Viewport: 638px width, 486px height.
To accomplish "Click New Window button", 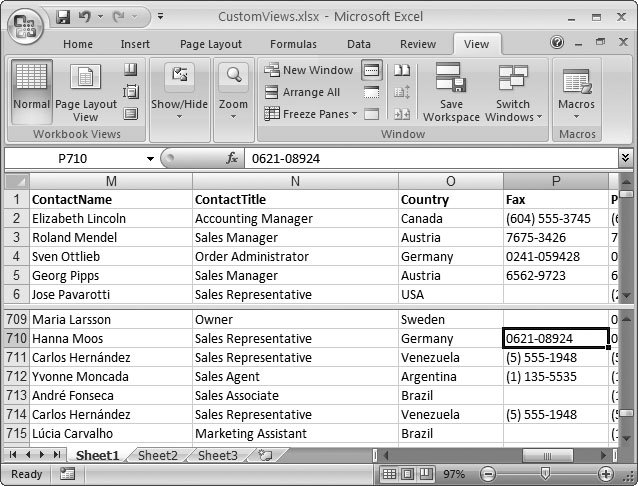I will pyautogui.click(x=308, y=70).
